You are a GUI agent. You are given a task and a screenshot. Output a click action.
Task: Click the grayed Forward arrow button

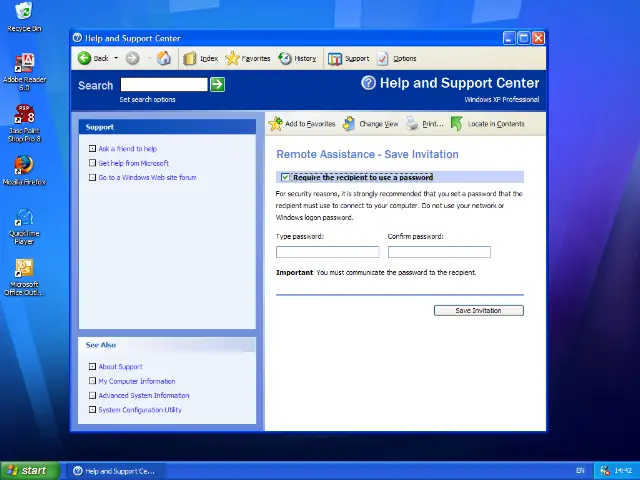pos(132,58)
